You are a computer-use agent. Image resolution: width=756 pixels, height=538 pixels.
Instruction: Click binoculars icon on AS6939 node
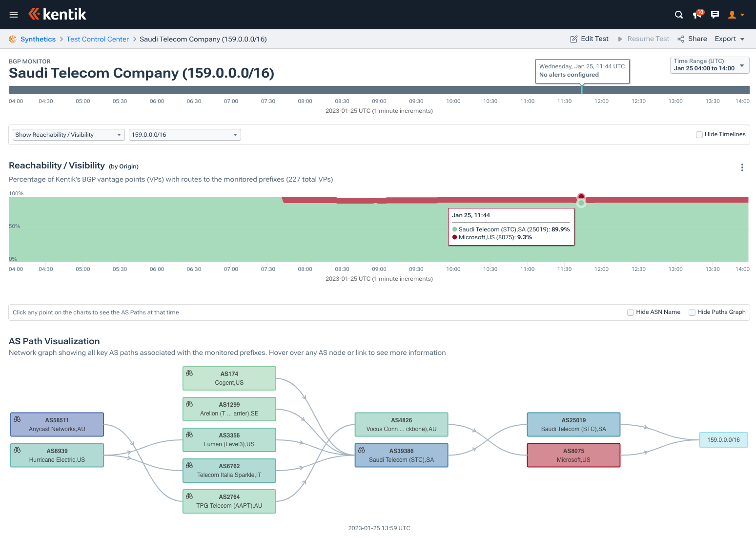(x=17, y=450)
